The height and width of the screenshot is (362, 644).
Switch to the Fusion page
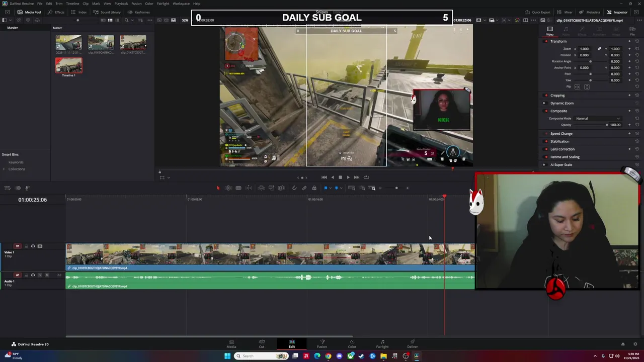(x=322, y=344)
